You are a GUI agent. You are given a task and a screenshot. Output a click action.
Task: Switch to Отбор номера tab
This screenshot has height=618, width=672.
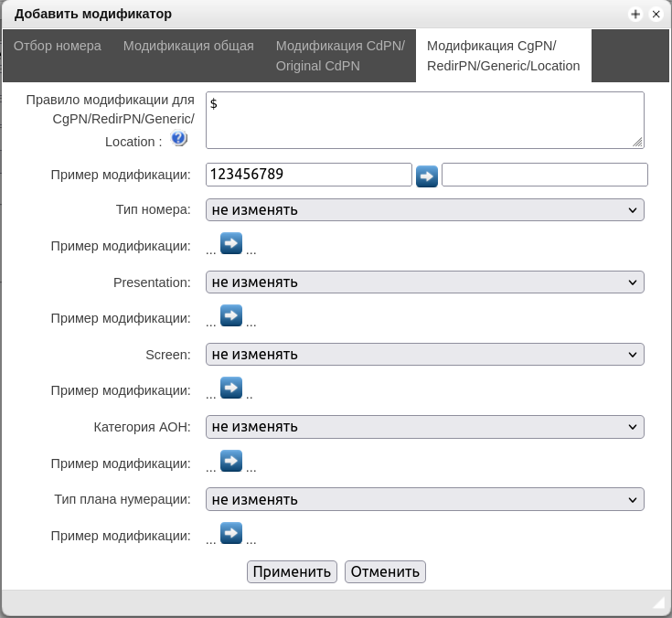[x=58, y=46]
